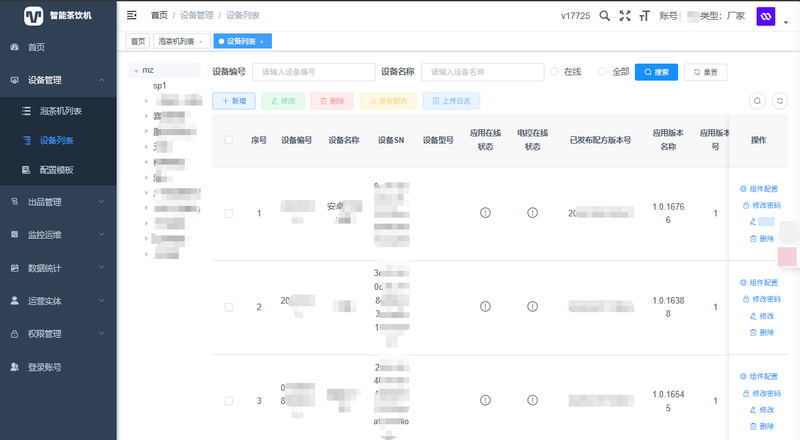Expand the 权限管理 sidebar menu
The width and height of the screenshot is (800, 440).
58,334
